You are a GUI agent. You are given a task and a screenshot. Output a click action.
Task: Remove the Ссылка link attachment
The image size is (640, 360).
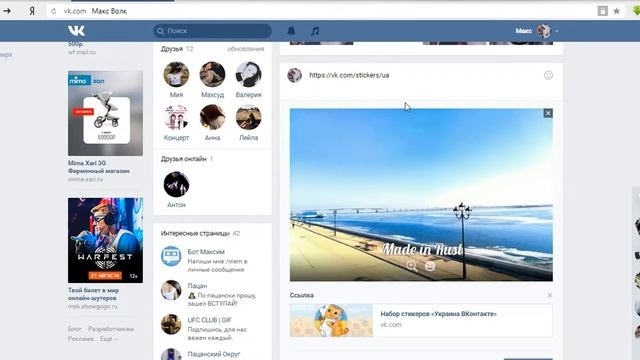(549, 295)
